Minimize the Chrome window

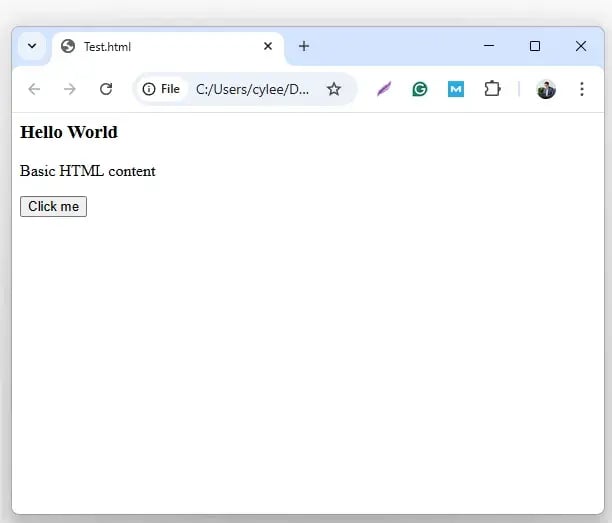489,46
